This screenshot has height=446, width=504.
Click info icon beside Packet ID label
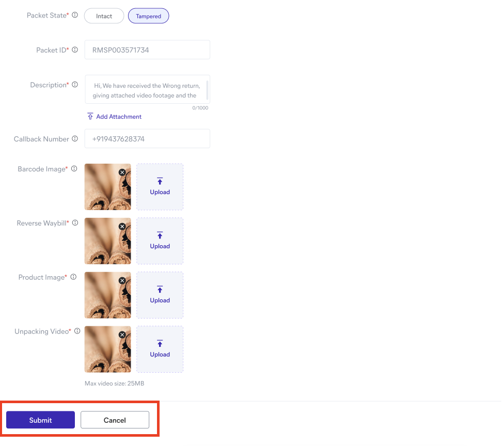click(x=75, y=50)
